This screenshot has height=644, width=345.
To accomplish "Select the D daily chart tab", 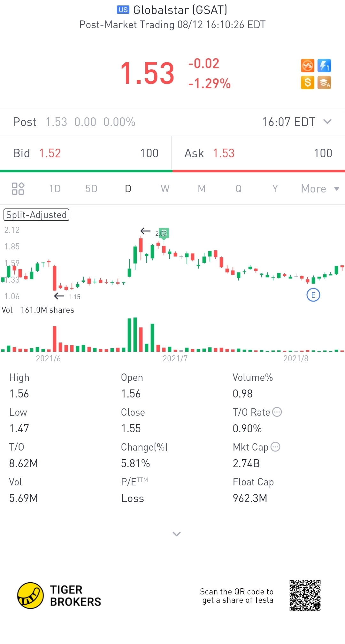I will click(128, 189).
